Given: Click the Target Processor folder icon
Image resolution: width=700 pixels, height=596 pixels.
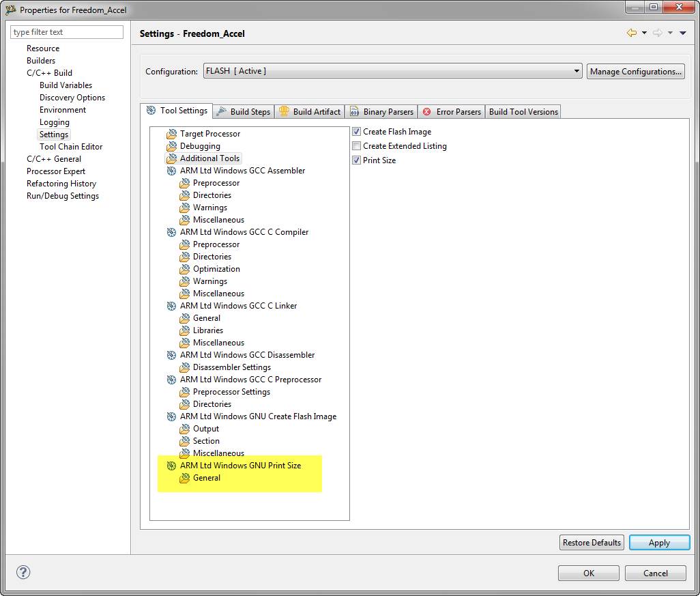Looking at the screenshot, I should click(171, 134).
